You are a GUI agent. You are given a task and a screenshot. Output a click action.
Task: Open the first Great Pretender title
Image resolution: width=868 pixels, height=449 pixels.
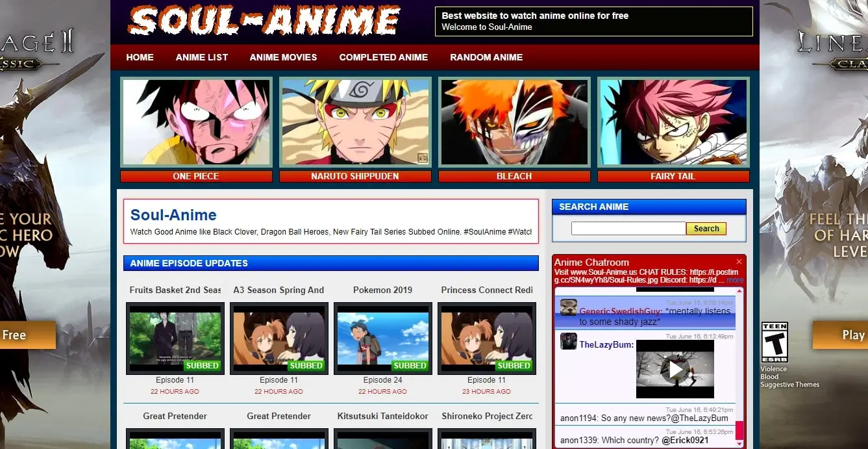click(175, 416)
